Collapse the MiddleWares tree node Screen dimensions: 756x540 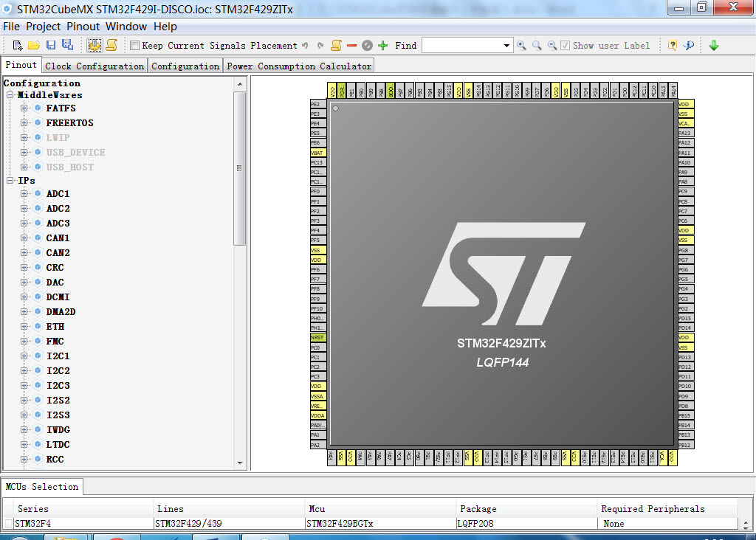(x=10, y=95)
